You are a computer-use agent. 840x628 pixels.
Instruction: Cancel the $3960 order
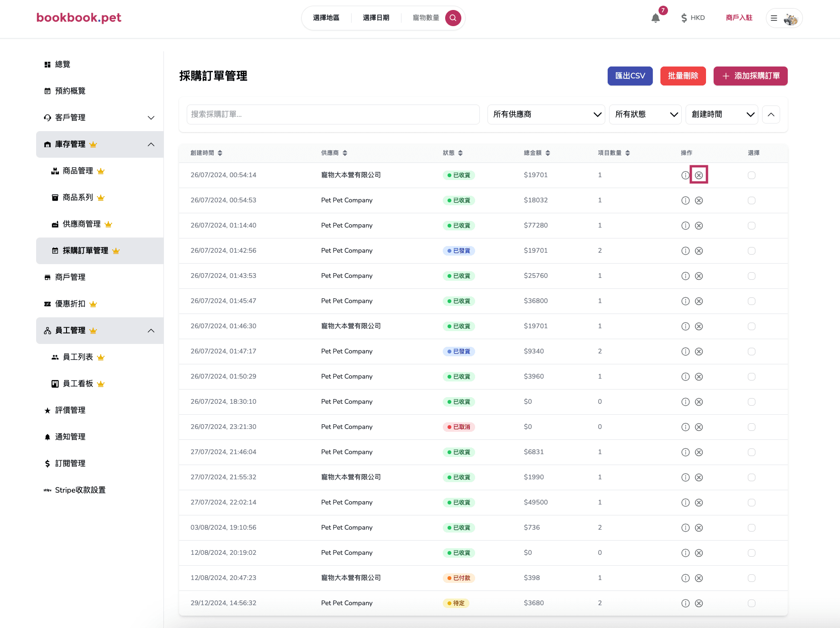pos(699,377)
